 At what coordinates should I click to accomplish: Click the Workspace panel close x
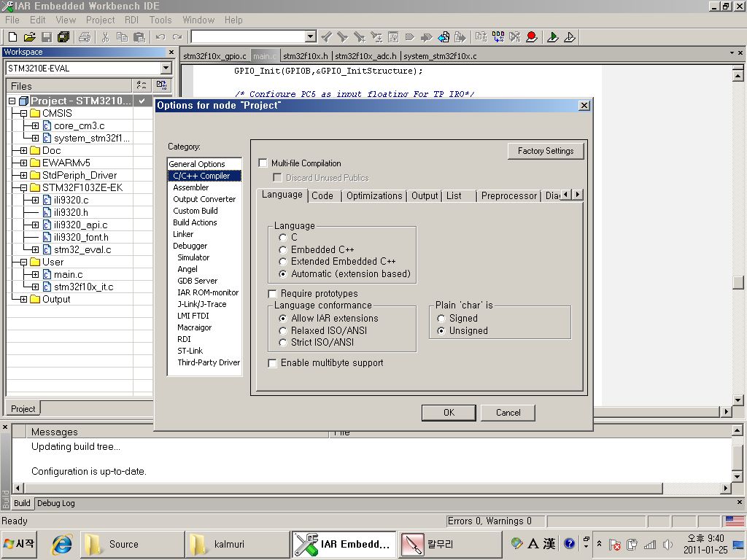(x=171, y=52)
